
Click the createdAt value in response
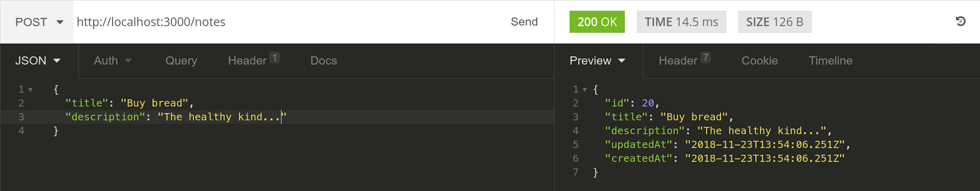pyautogui.click(x=764, y=159)
